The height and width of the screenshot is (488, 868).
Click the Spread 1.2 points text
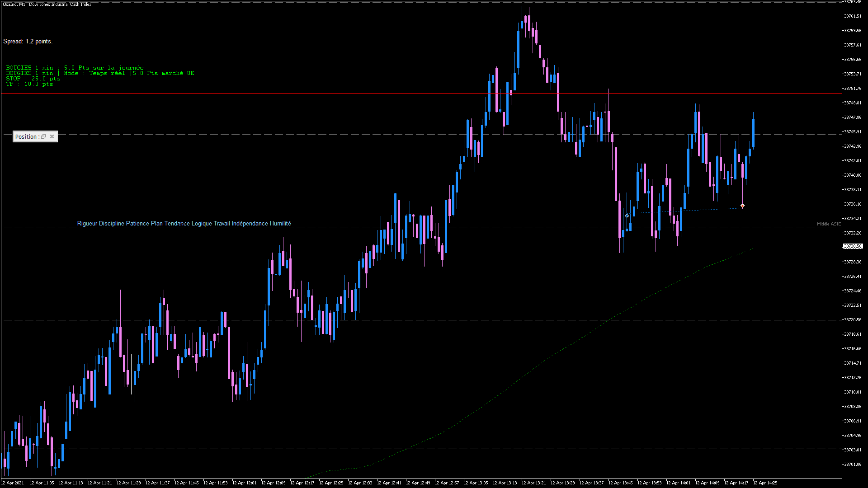click(x=28, y=41)
